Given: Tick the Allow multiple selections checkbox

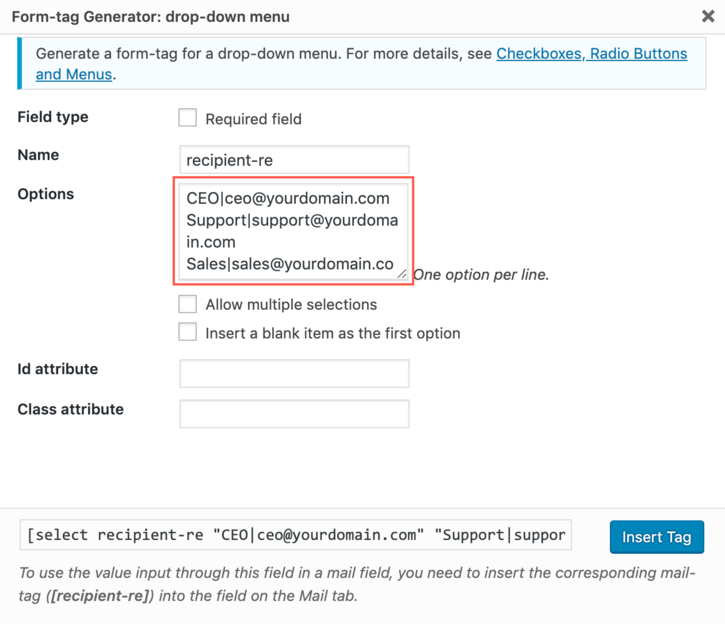Looking at the screenshot, I should click(x=188, y=304).
